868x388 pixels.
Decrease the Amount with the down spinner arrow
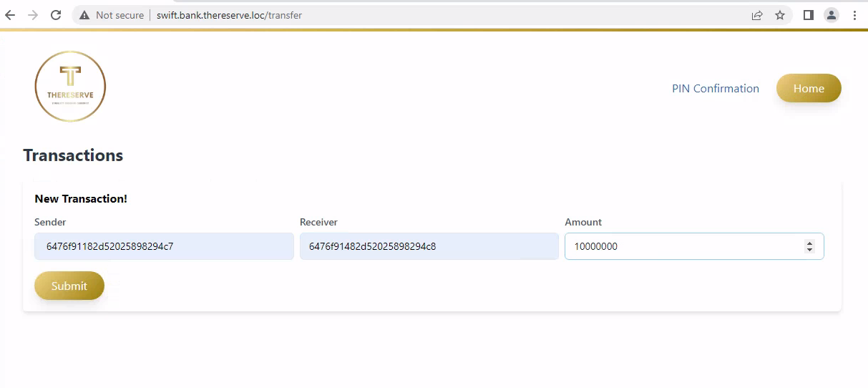[x=810, y=249]
